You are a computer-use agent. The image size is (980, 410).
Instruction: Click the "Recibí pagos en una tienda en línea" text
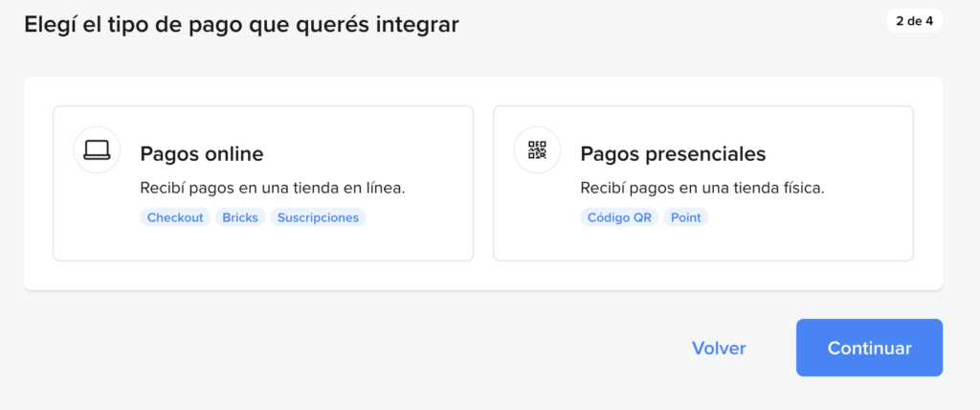[x=273, y=188]
